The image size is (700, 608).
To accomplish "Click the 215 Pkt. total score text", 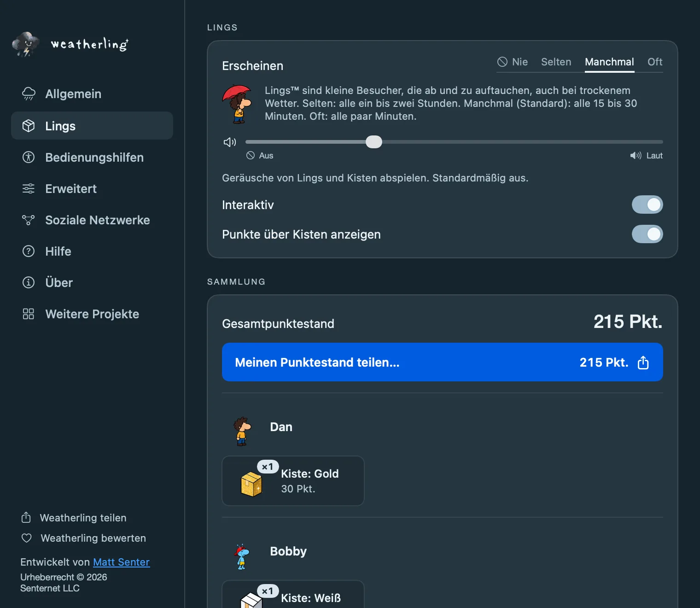I will point(628,322).
